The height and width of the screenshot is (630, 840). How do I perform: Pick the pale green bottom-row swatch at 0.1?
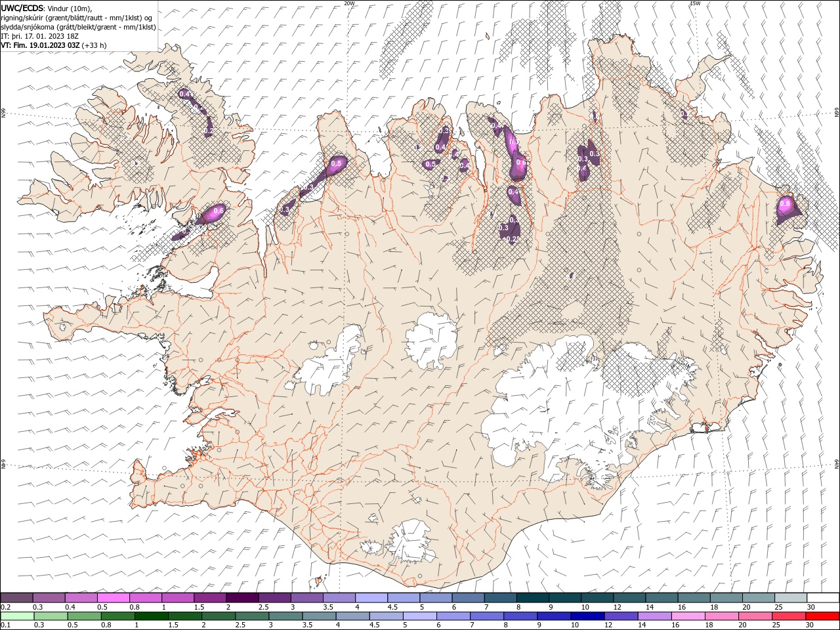point(18,616)
